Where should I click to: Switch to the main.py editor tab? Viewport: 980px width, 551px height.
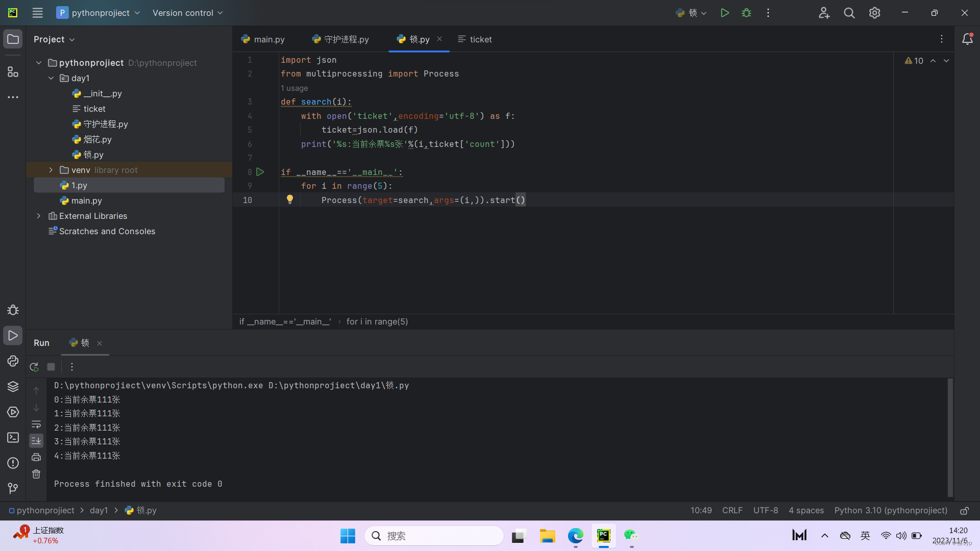pyautogui.click(x=263, y=39)
